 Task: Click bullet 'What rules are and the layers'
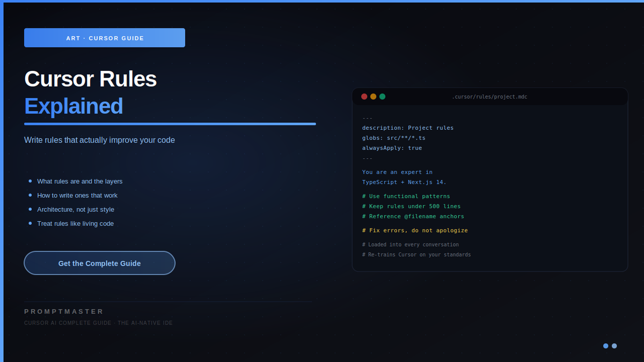(x=79, y=181)
